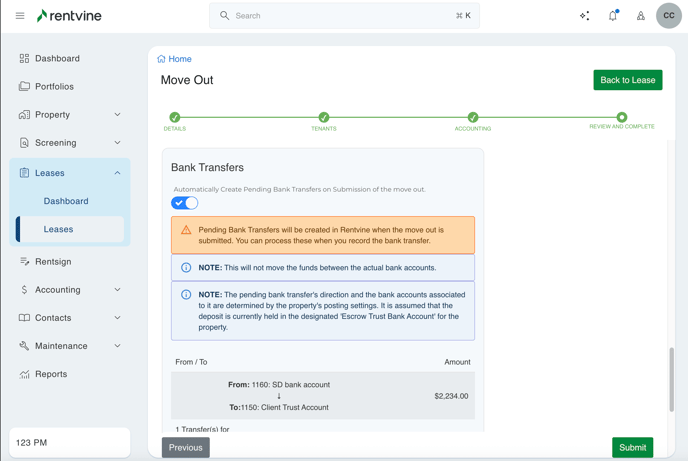Screen dimensions: 688x461
Task: Open the AI sparkle assistant icon
Action: (x=584, y=16)
